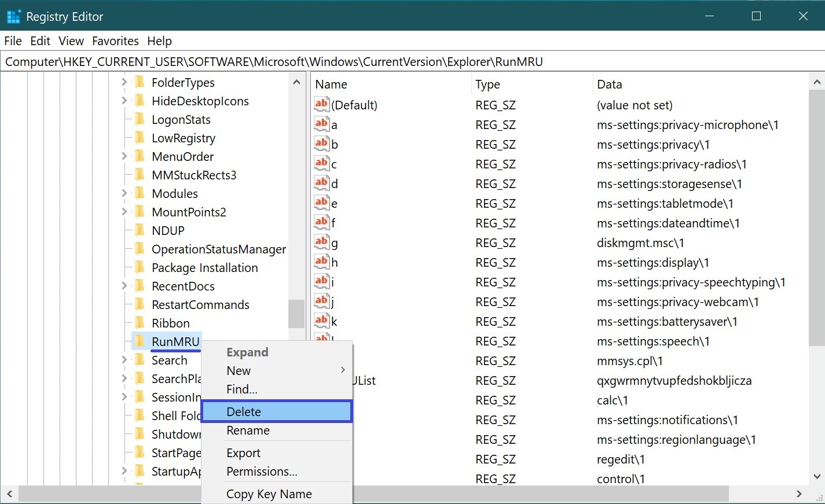Select the OperationStatusManager key

pyautogui.click(x=219, y=249)
